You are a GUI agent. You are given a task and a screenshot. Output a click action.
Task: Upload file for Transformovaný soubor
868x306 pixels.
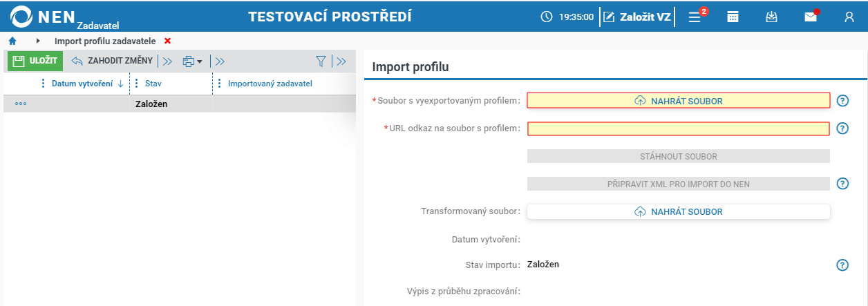(679, 212)
